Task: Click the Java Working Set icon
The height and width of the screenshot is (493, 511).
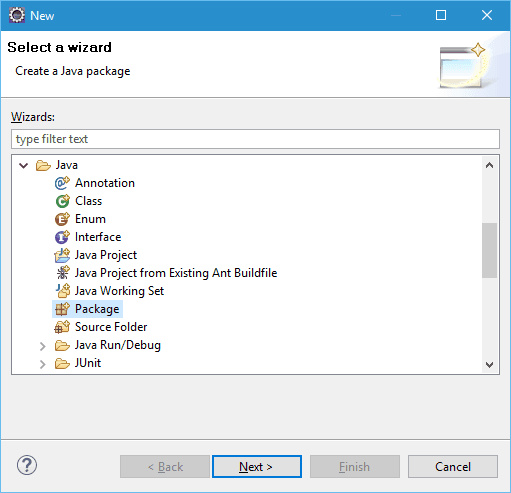Action: pos(62,291)
